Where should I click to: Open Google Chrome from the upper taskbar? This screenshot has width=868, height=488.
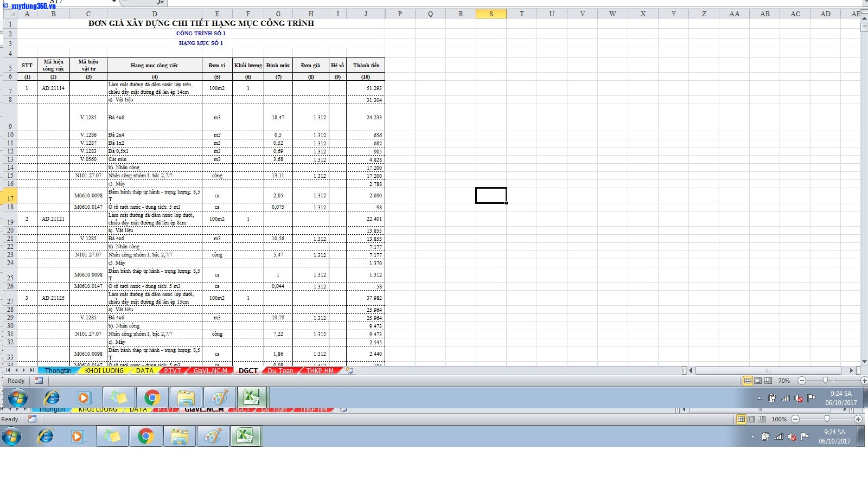[152, 399]
